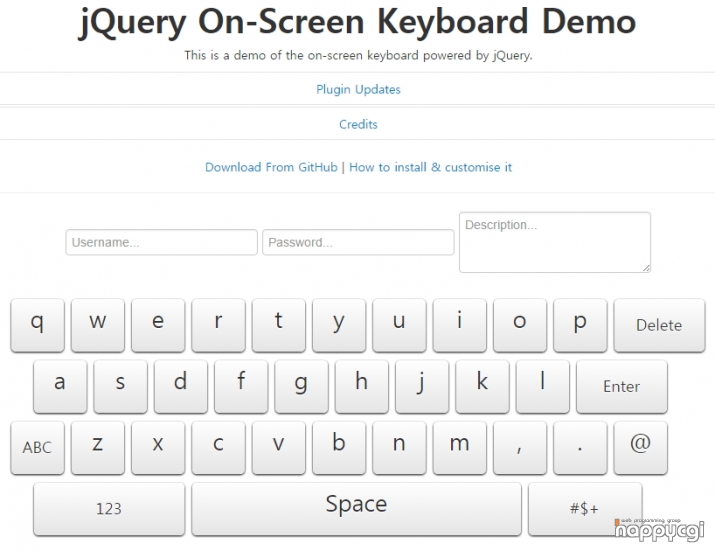Tap the a key
The image size is (715, 551).
click(x=60, y=386)
